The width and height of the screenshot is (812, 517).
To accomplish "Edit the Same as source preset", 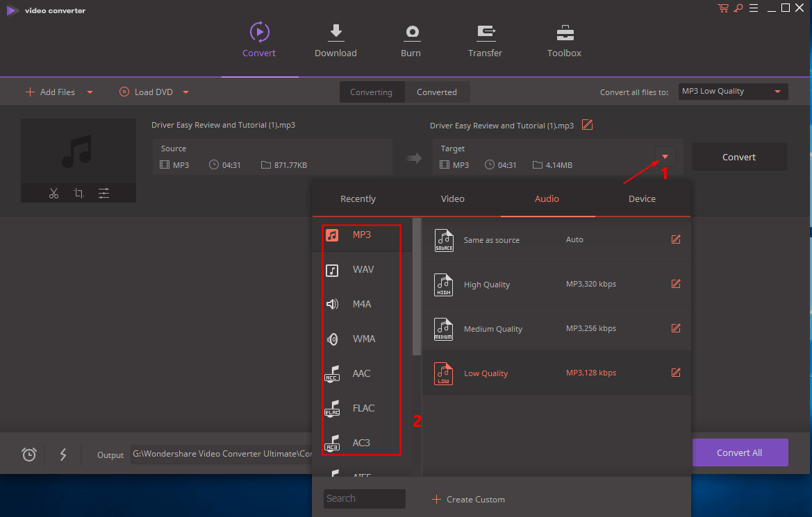I will 676,239.
